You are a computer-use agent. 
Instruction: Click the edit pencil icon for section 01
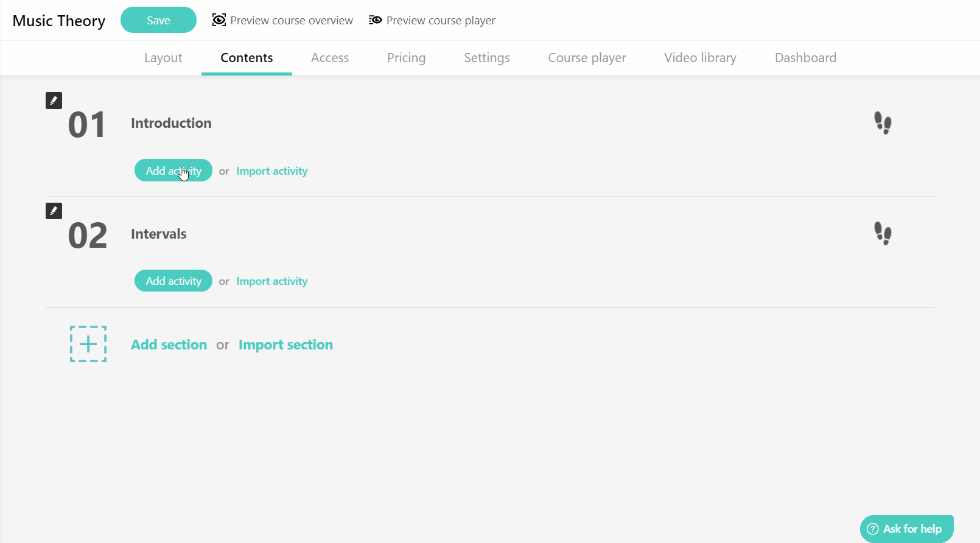tap(54, 100)
